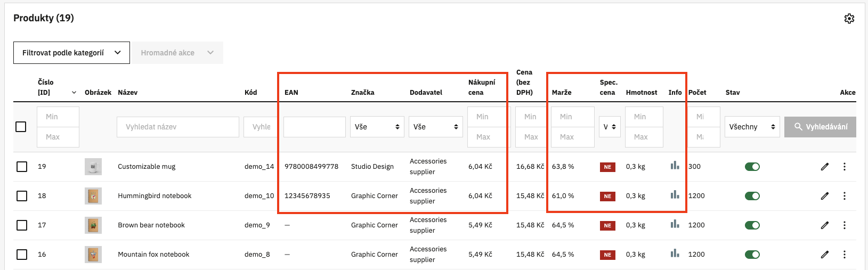
Task: Check the box for product 17
Action: (x=22, y=225)
